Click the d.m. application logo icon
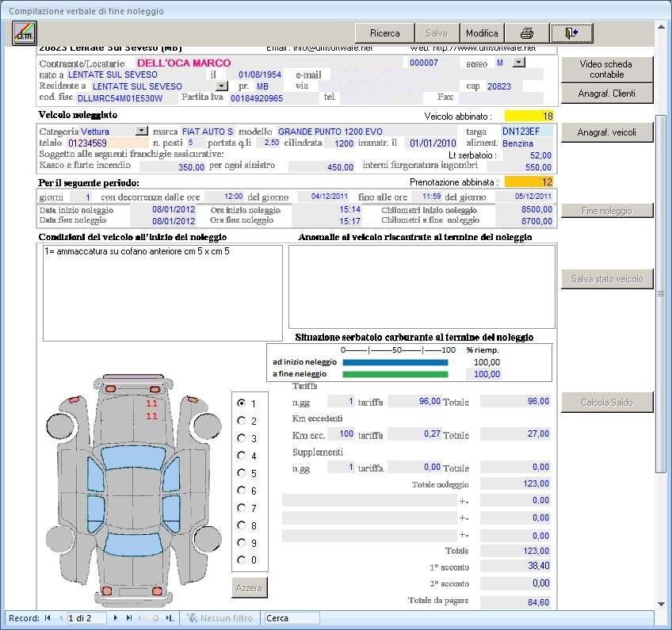The width and height of the screenshot is (672, 630). click(25, 33)
